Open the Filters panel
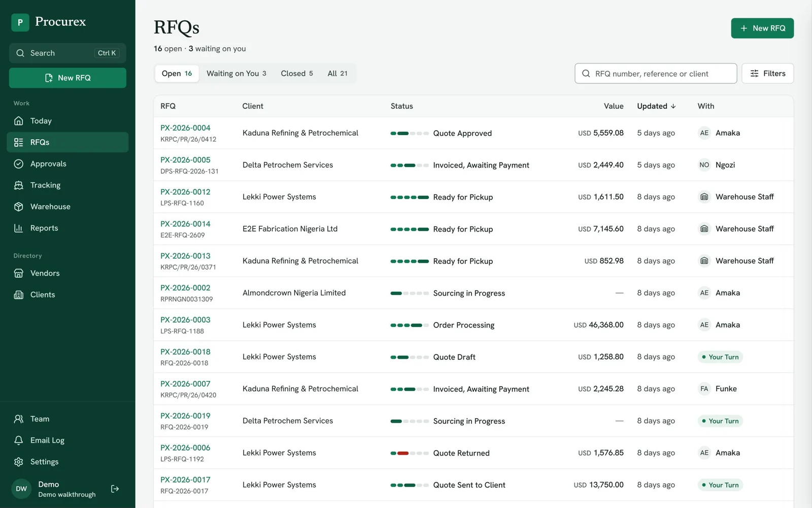This screenshot has height=508, width=812. (x=767, y=74)
